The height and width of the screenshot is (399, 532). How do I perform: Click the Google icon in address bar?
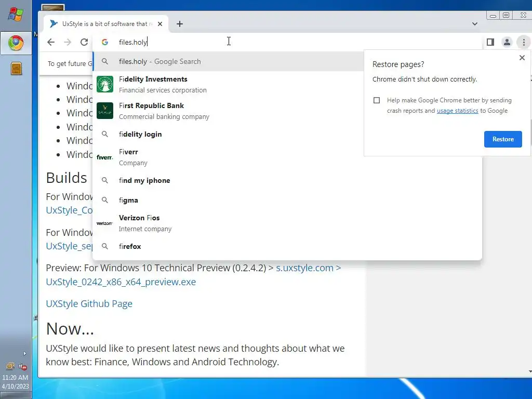coord(105,42)
